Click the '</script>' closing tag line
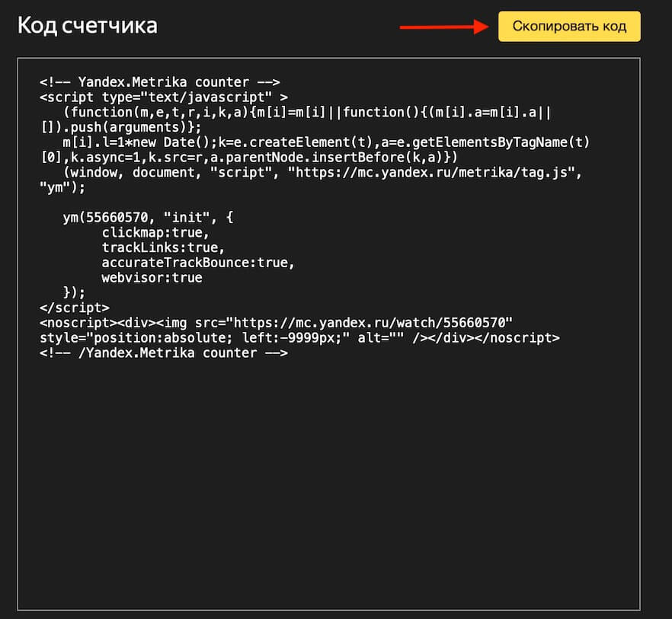 75,308
